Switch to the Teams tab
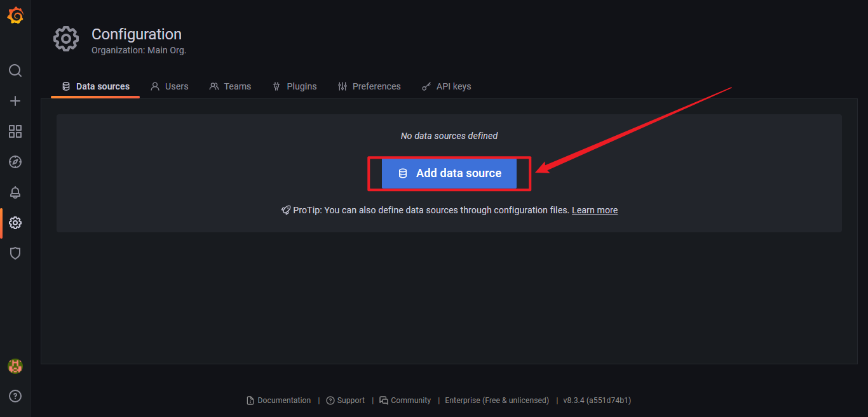 click(x=230, y=86)
